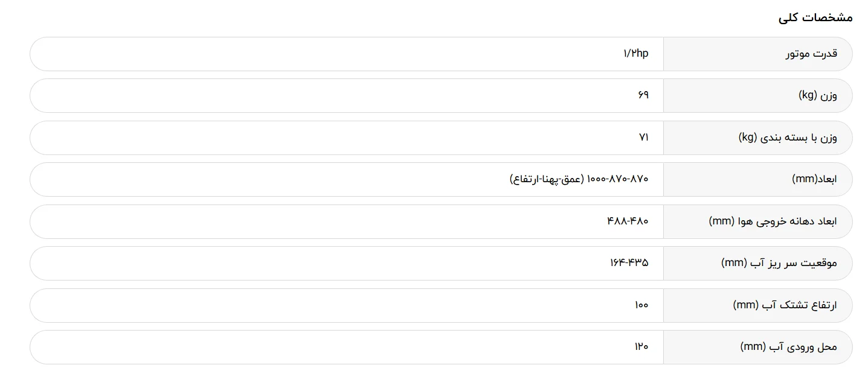This screenshot has width=868, height=368.
Task: Click the 1/2hp motor power value
Action: tap(635, 54)
